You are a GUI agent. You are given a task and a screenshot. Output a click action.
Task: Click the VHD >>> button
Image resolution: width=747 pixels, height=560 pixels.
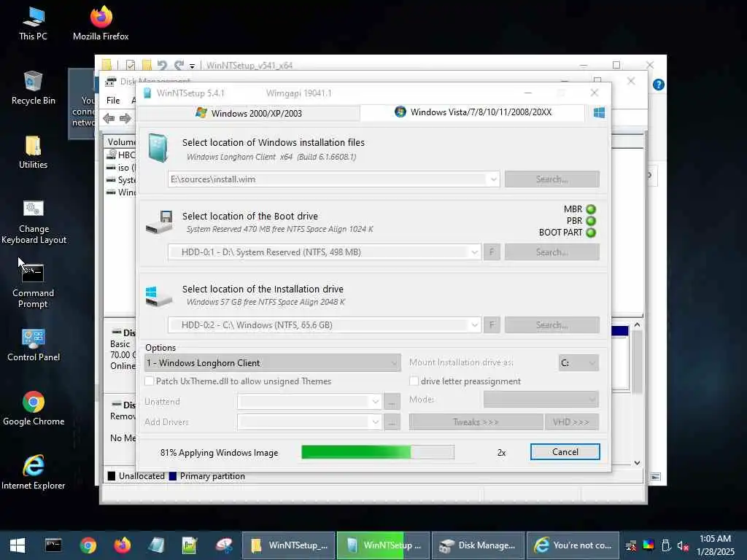[572, 422]
